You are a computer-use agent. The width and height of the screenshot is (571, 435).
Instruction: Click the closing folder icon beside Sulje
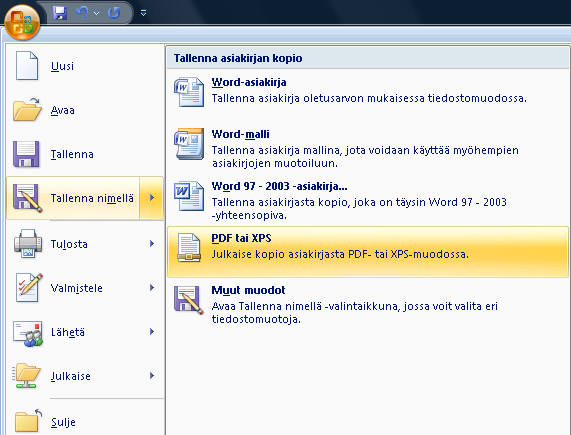(28, 420)
